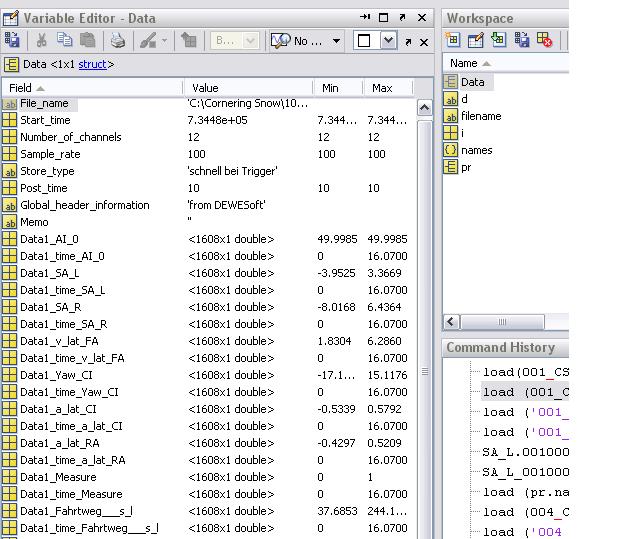Click the Print icon in Variable Editor toolbar
Image resolution: width=640 pixels, height=539 pixels.
pyautogui.click(x=118, y=41)
